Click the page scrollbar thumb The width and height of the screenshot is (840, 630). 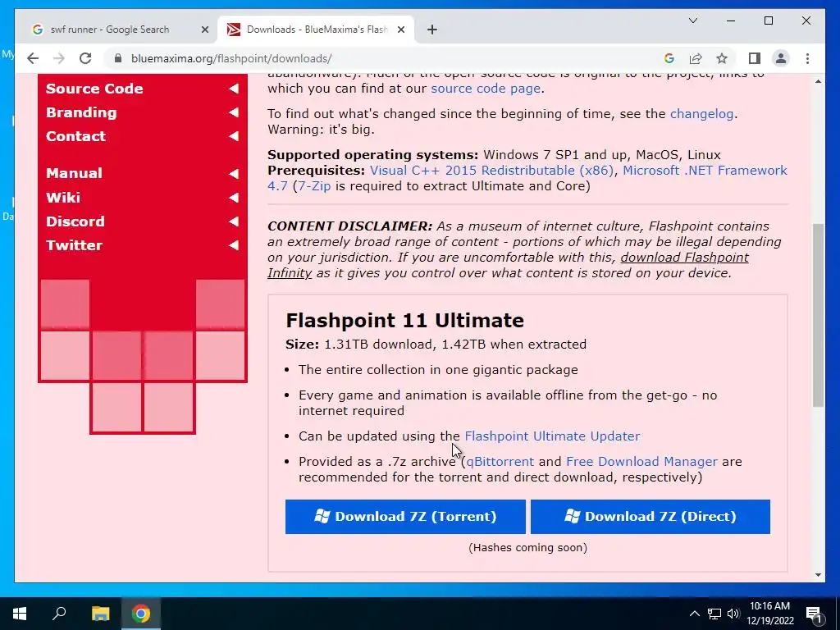point(818,316)
